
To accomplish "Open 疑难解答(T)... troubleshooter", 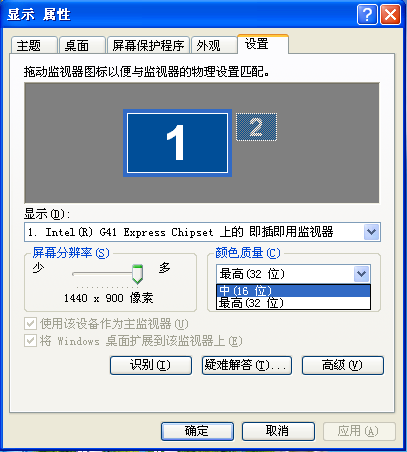I will pyautogui.click(x=247, y=365).
